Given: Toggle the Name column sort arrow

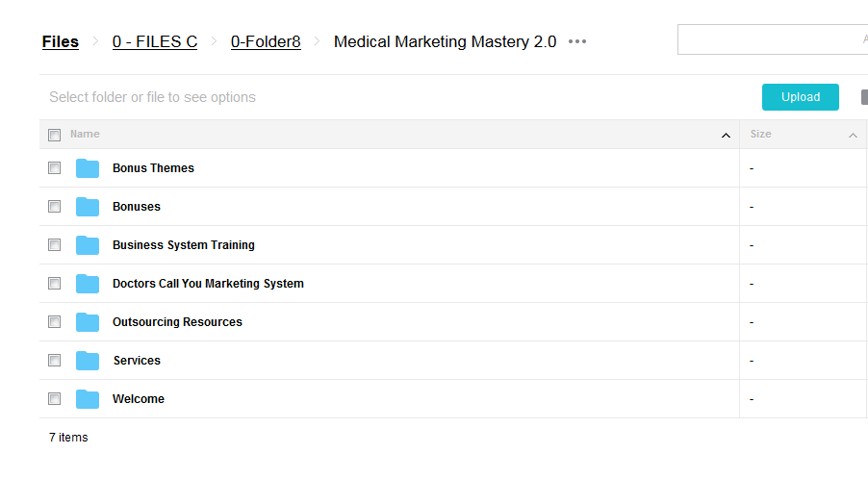Looking at the screenshot, I should [726, 136].
